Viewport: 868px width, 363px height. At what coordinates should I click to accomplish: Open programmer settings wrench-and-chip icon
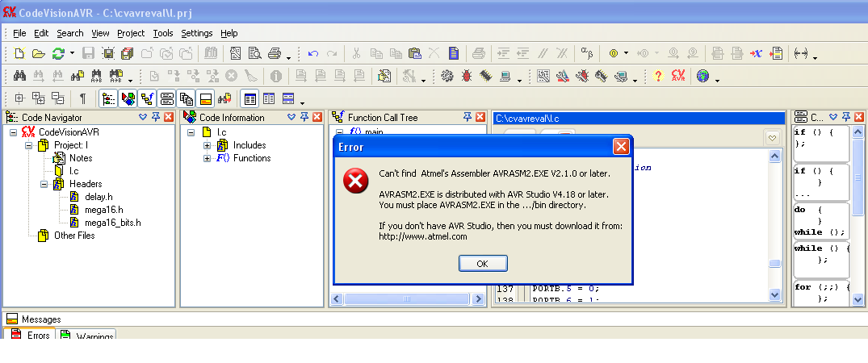pos(602,76)
